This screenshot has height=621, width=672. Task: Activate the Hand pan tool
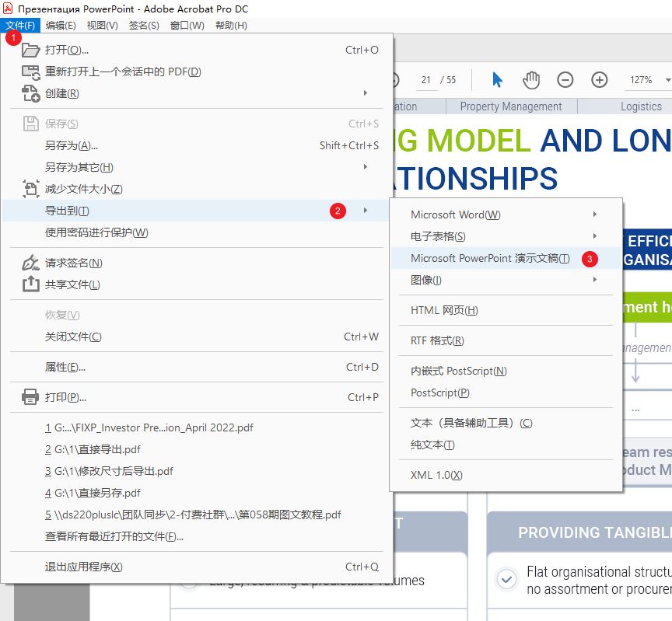[x=531, y=80]
